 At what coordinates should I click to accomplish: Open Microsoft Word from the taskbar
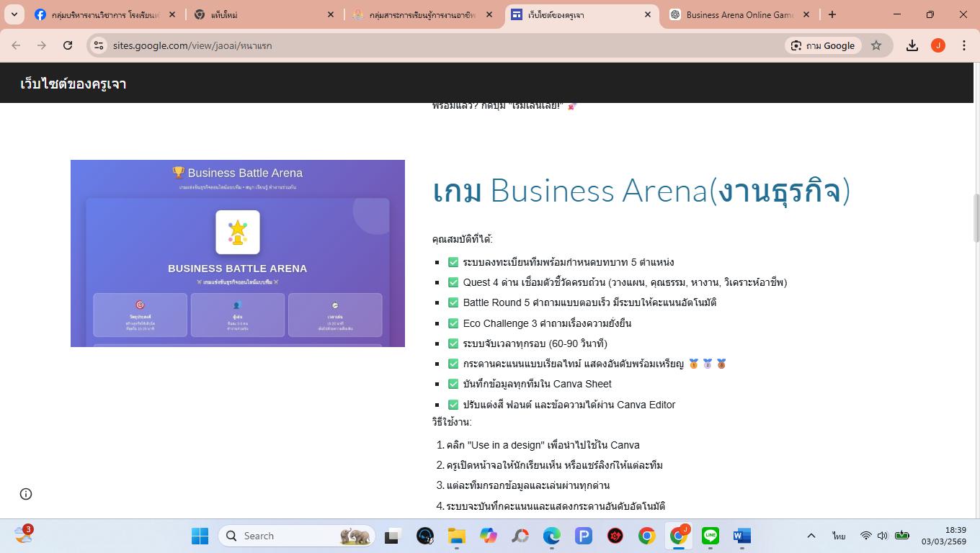(741, 536)
